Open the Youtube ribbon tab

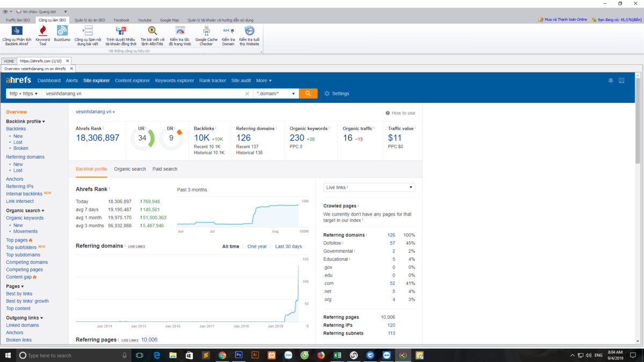point(145,20)
